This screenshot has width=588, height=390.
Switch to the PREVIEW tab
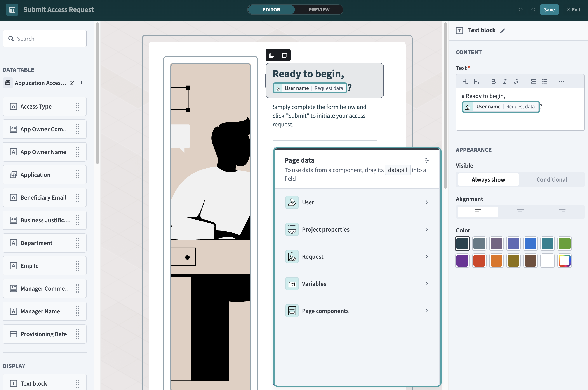pos(319,9)
